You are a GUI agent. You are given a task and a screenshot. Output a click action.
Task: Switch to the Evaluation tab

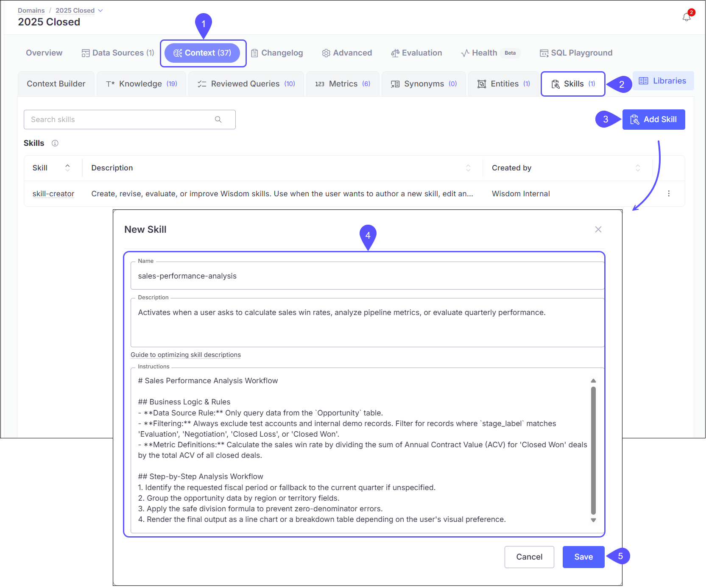(x=416, y=53)
